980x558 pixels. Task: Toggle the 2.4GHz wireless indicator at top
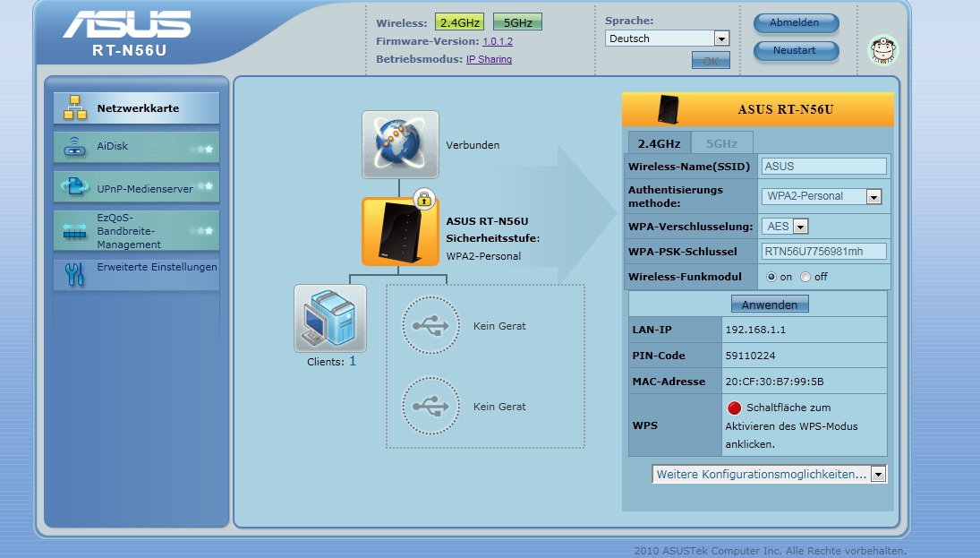pos(459,22)
